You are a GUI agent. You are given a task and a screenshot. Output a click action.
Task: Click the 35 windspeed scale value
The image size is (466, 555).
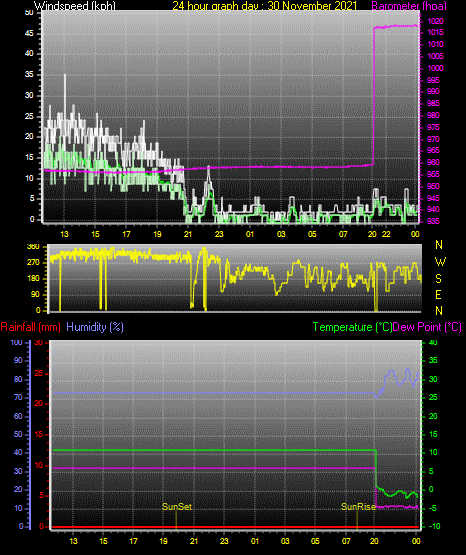(30, 75)
